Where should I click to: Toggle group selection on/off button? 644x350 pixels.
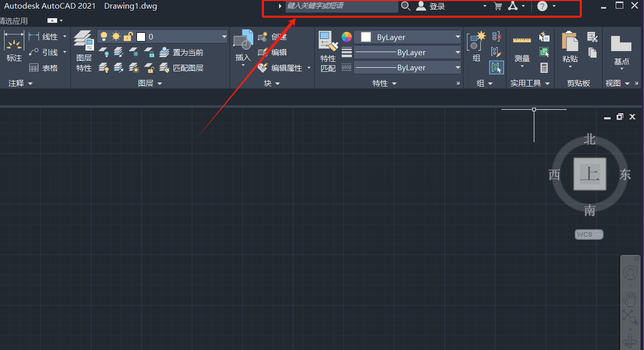pyautogui.click(x=496, y=67)
